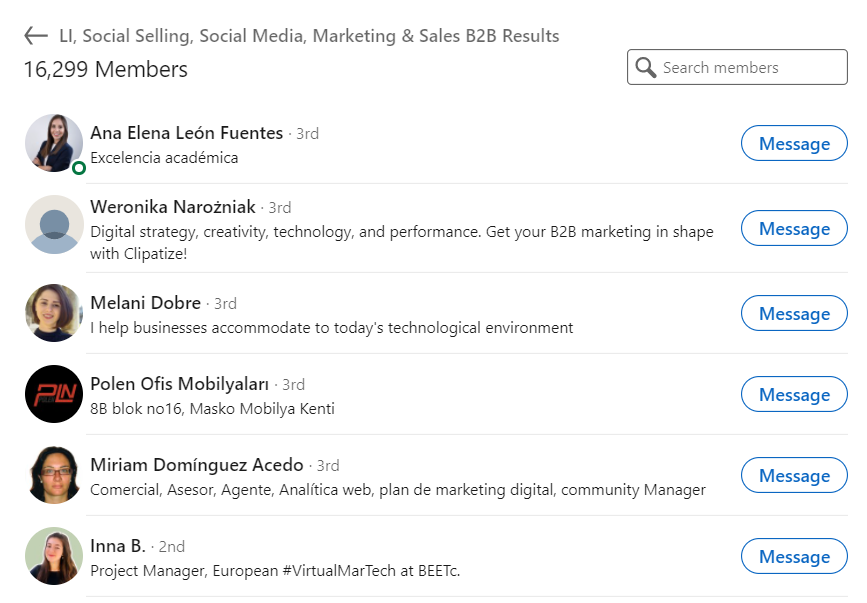Click Weronika Narożniak's default avatar
This screenshot has width=867, height=603.
tap(53, 224)
